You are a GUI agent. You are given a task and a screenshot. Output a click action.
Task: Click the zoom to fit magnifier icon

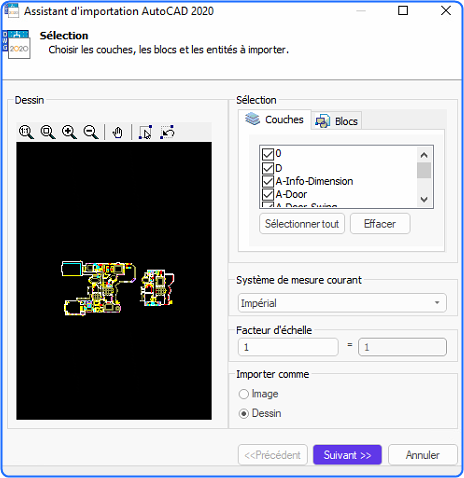(x=48, y=132)
